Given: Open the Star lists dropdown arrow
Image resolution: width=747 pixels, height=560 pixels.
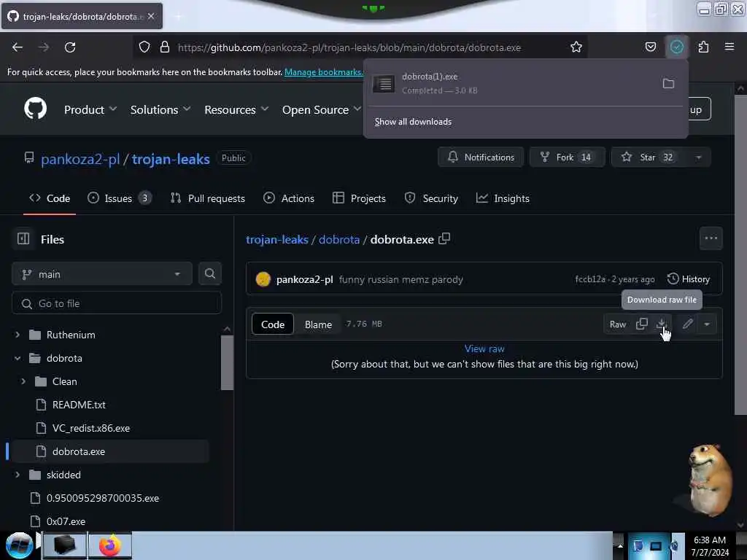Looking at the screenshot, I should 698,157.
